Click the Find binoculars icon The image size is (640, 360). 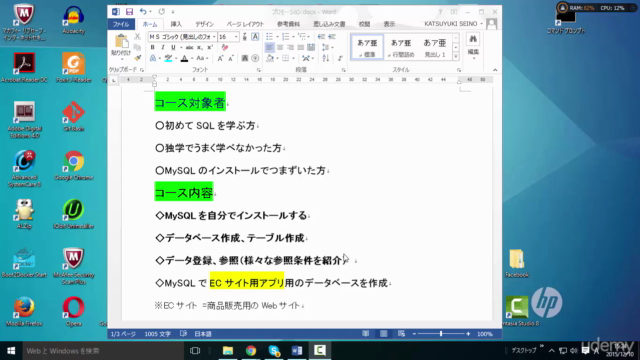click(x=473, y=39)
